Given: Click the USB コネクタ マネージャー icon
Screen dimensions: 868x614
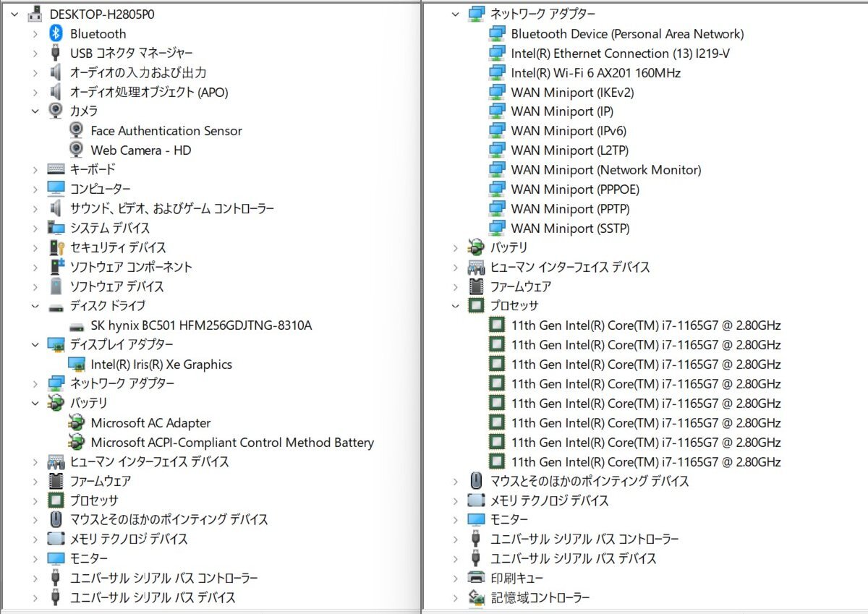Looking at the screenshot, I should click(56, 53).
